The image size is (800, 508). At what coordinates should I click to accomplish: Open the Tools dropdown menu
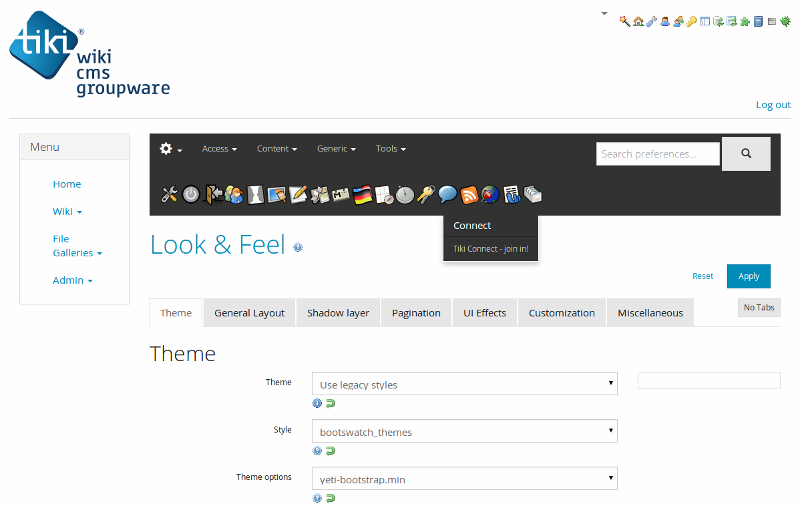(x=391, y=149)
